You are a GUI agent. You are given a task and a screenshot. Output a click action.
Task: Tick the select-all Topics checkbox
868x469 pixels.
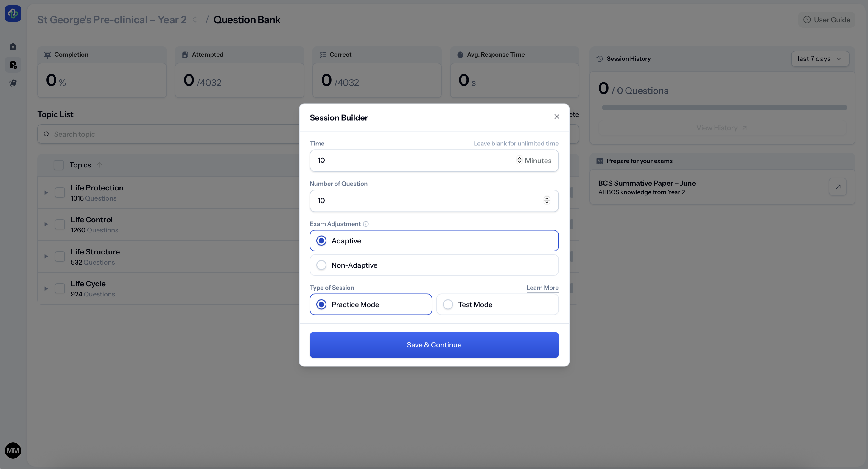[59, 165]
